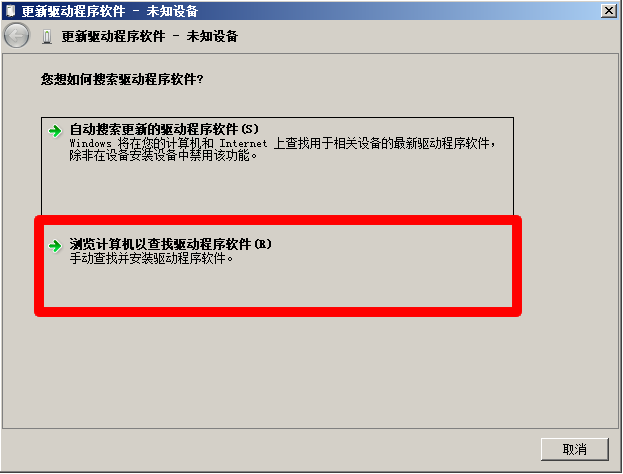Click the device icon beside the 更新驱动程序软件 header

click(x=47, y=37)
